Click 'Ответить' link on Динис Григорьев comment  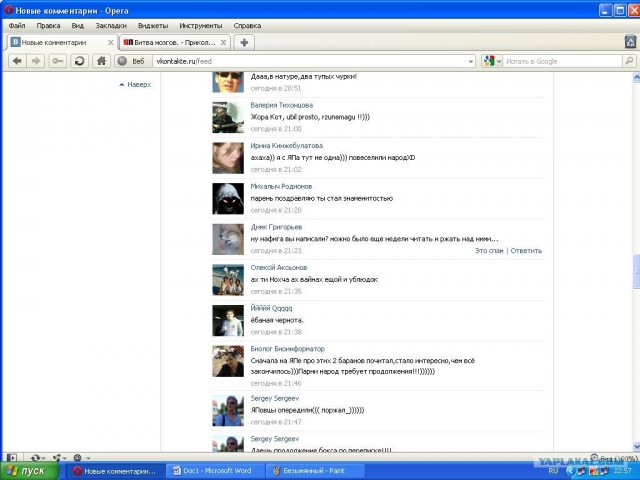526,251
